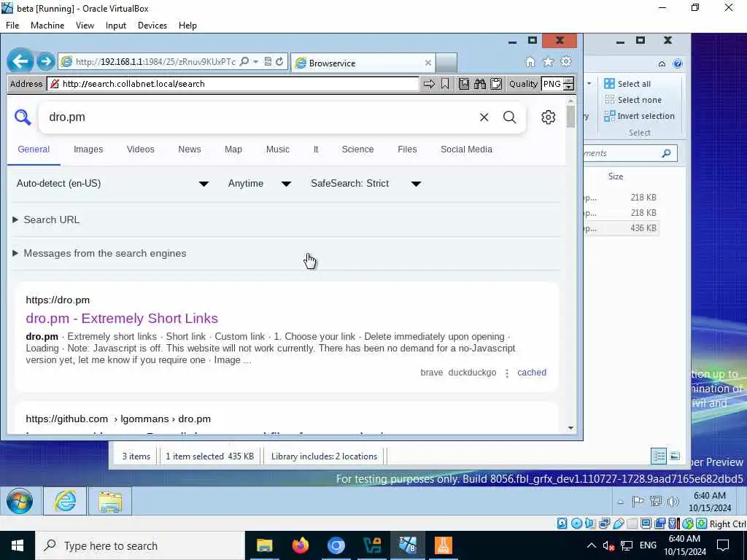Click VirtualBox optical disk status icon
The height and width of the screenshot is (560, 747).
click(x=576, y=524)
